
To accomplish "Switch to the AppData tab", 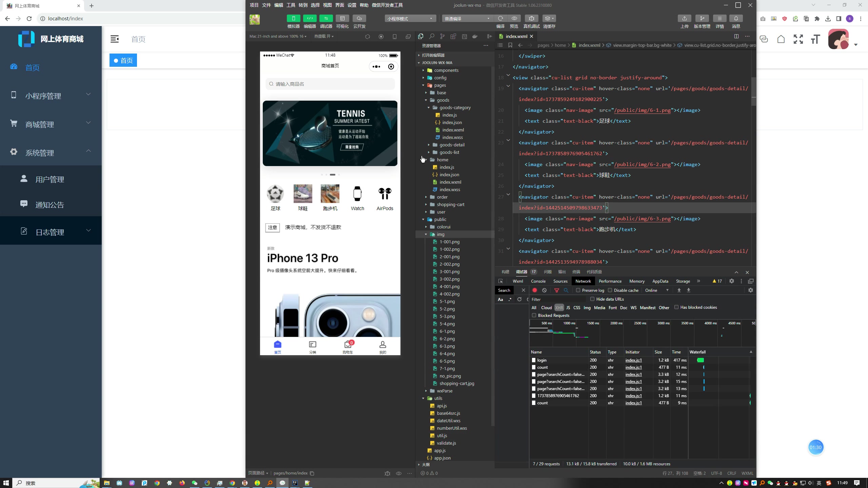I will click(660, 281).
